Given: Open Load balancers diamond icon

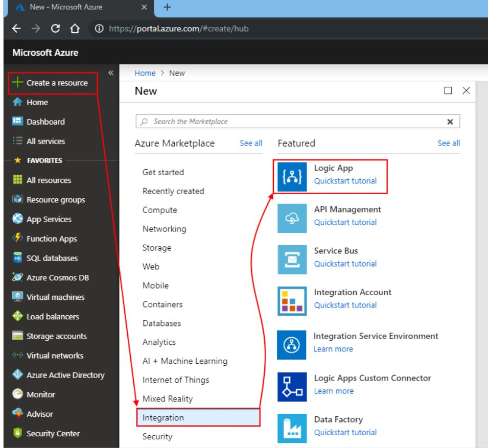Looking at the screenshot, I should (17, 316).
